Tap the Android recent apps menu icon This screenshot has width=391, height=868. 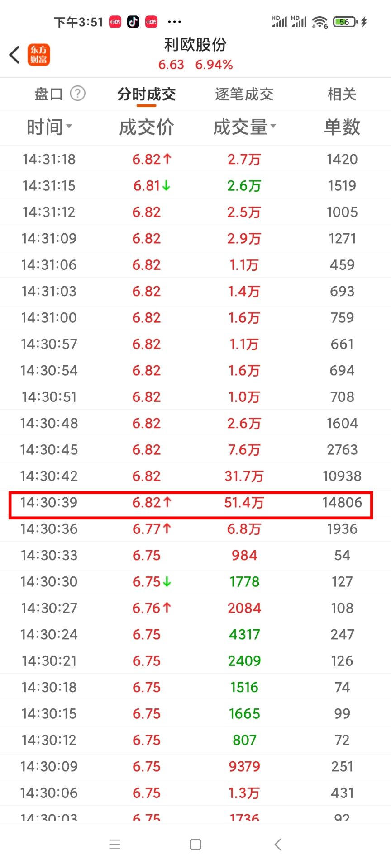coord(115,844)
